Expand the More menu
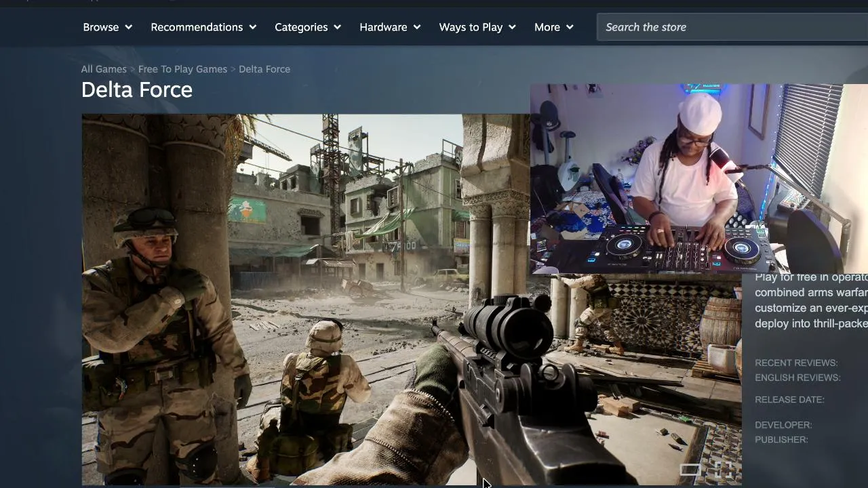This screenshot has width=868, height=488. (x=554, y=27)
